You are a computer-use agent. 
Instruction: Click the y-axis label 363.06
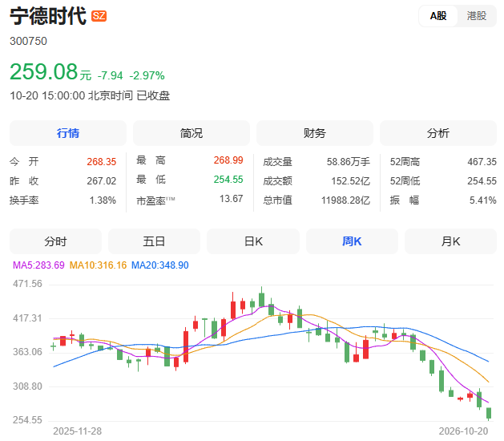click(27, 352)
